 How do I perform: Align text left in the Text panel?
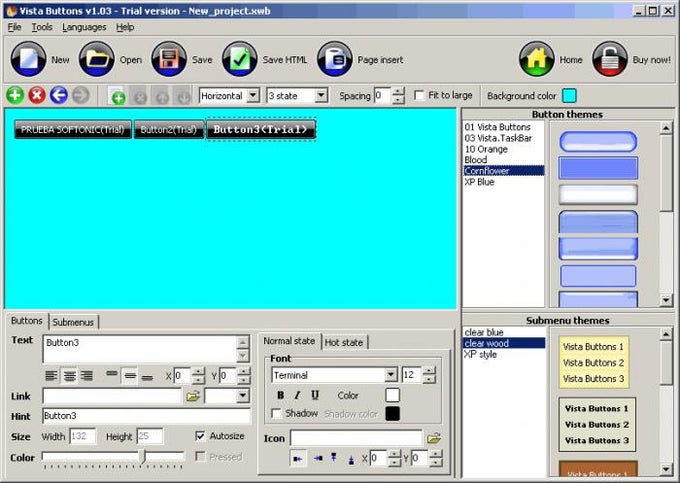[x=51, y=375]
